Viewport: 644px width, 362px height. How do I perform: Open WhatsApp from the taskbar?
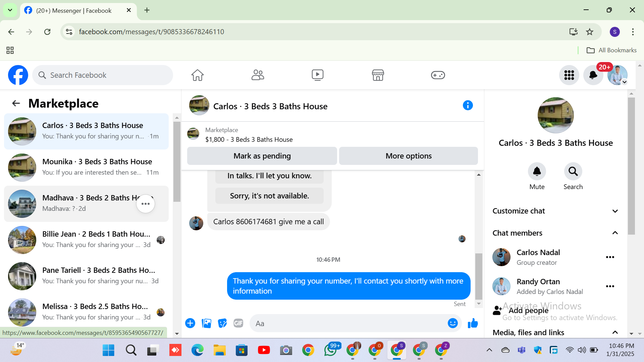click(331, 350)
